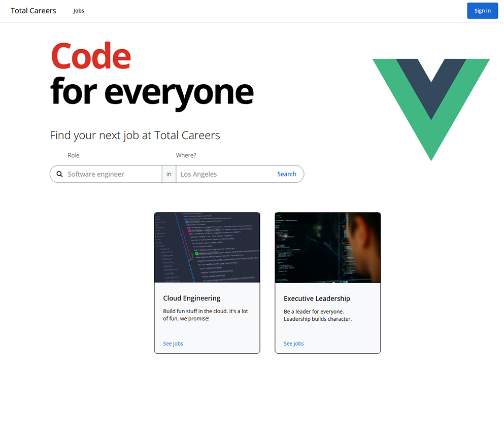The width and height of the screenshot is (504, 437).
Task: Click the Cloud Engineering code thumbnail
Action: pos(207,247)
